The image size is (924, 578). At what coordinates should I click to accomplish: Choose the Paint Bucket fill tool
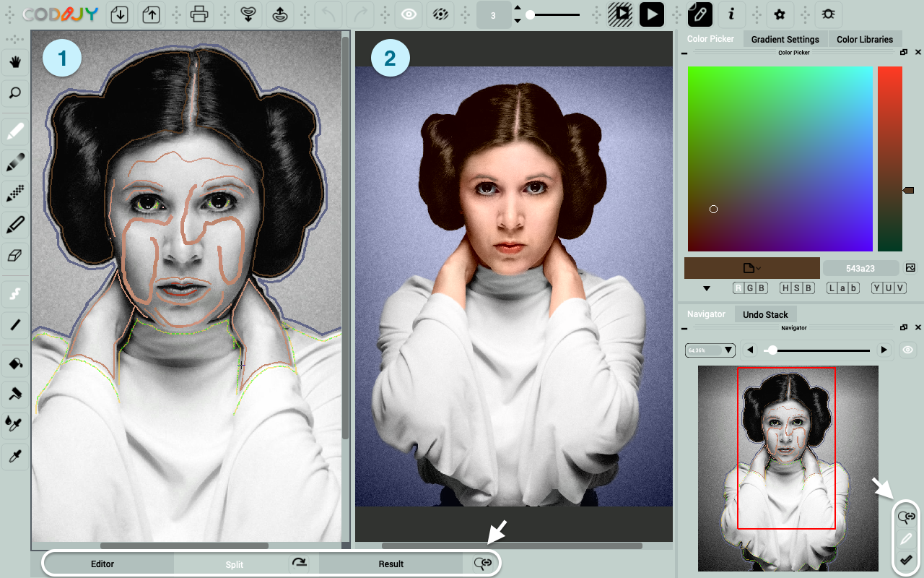15,363
